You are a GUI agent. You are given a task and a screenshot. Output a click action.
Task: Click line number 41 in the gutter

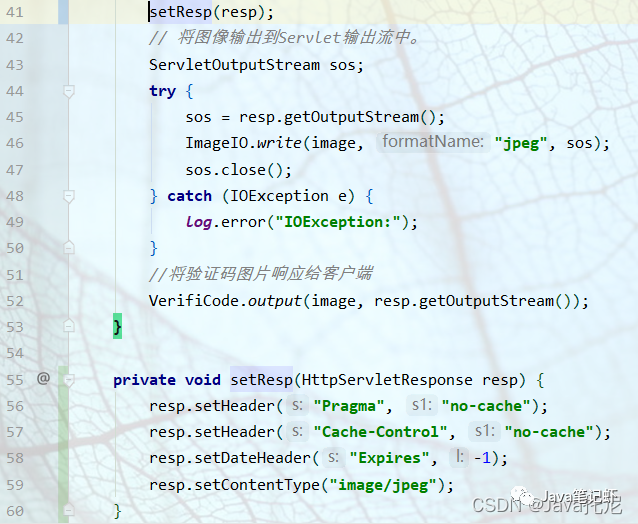(x=15, y=12)
